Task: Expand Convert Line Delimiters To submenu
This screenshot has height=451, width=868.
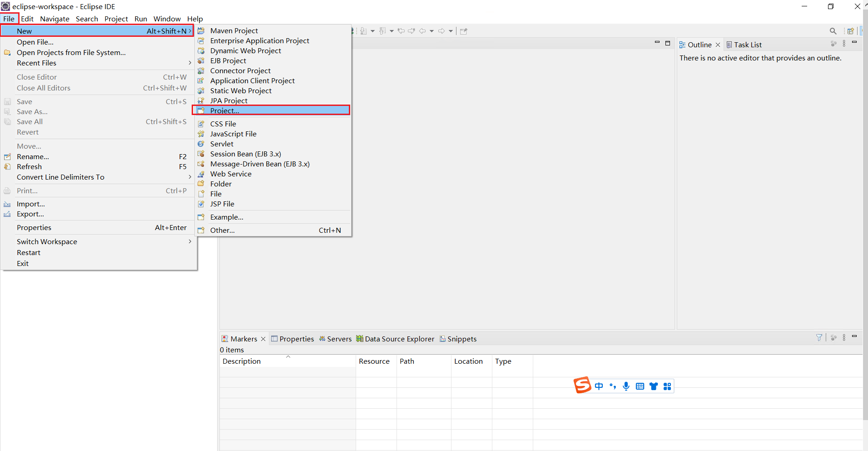Action: click(x=99, y=177)
